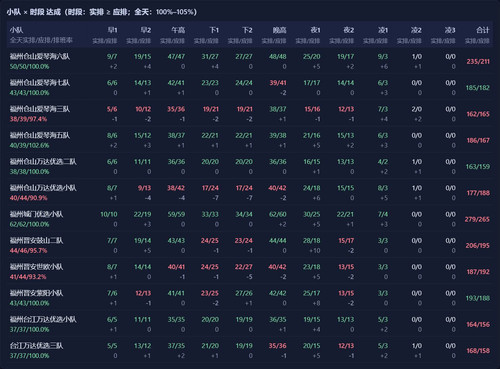Click the 28/18 cell under 夜1
500x369 pixels.
312,240
